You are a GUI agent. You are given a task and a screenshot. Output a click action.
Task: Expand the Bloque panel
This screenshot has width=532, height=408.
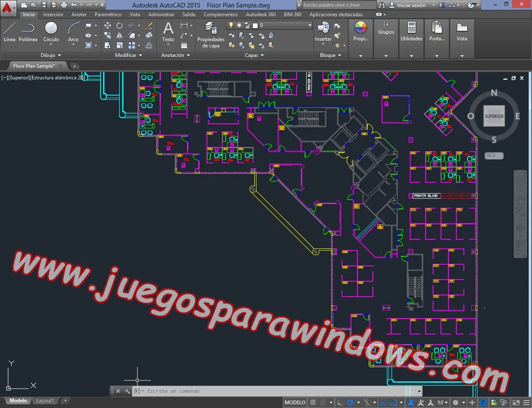(x=330, y=55)
